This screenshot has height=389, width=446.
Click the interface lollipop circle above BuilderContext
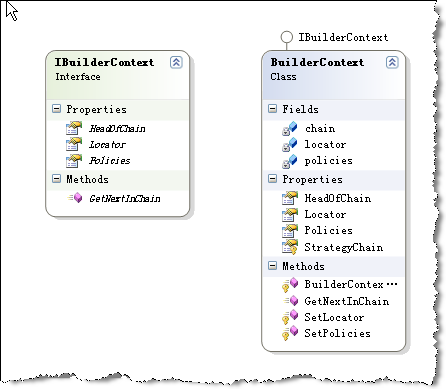click(x=287, y=37)
